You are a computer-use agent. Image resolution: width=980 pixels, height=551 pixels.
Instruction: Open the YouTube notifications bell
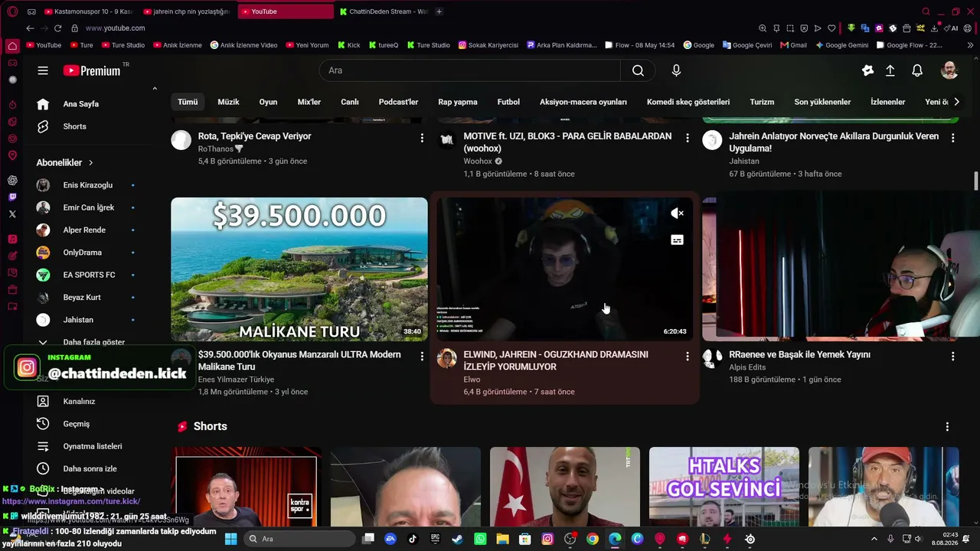[x=917, y=70]
